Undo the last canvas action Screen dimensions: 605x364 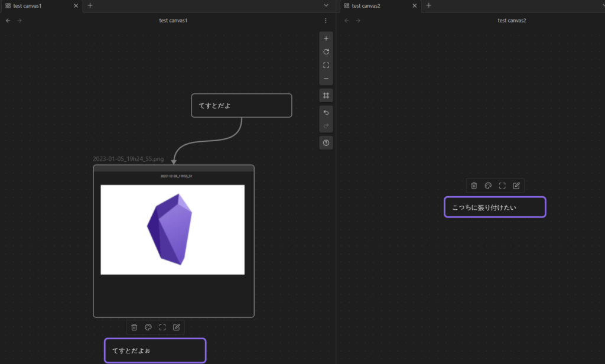[x=326, y=113]
